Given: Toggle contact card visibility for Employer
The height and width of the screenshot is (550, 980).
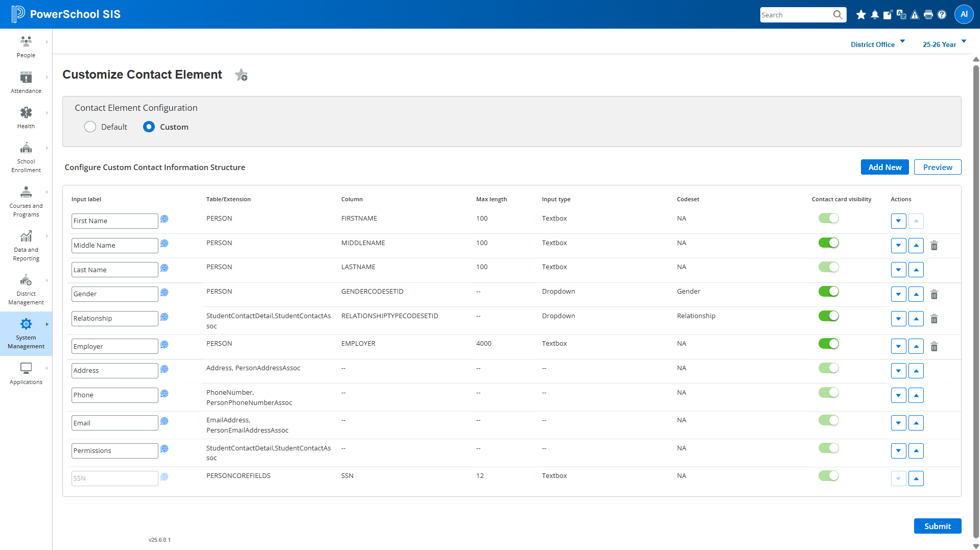Looking at the screenshot, I should coord(828,343).
